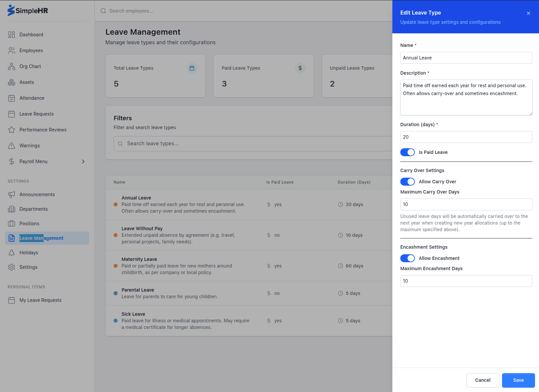The width and height of the screenshot is (539, 392).
Task: Save the leave type changes
Action: [x=518, y=380]
